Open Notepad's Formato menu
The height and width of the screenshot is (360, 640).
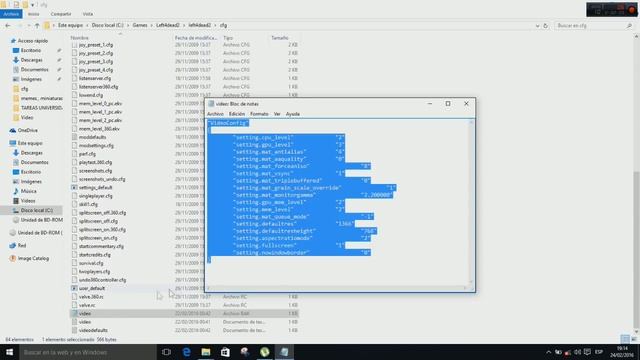[x=259, y=114]
